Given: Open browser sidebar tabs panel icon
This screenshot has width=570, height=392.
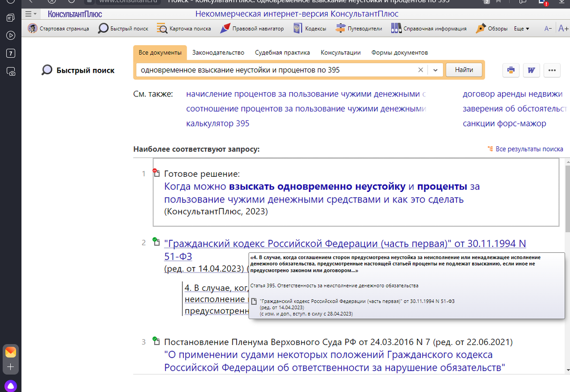Looking at the screenshot, I should click(10, 18).
